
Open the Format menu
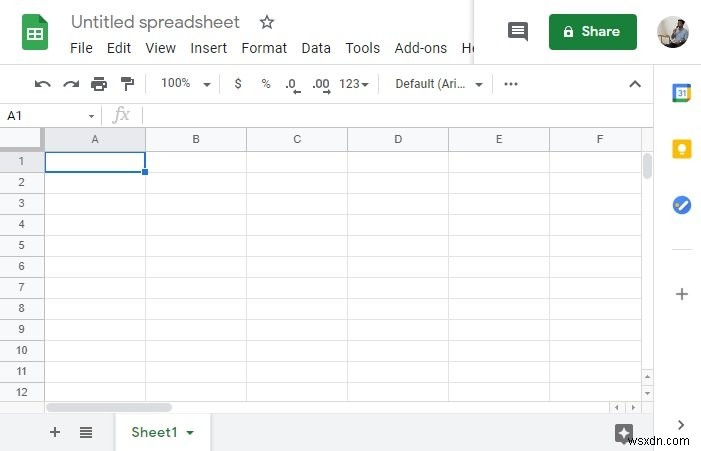pos(264,48)
